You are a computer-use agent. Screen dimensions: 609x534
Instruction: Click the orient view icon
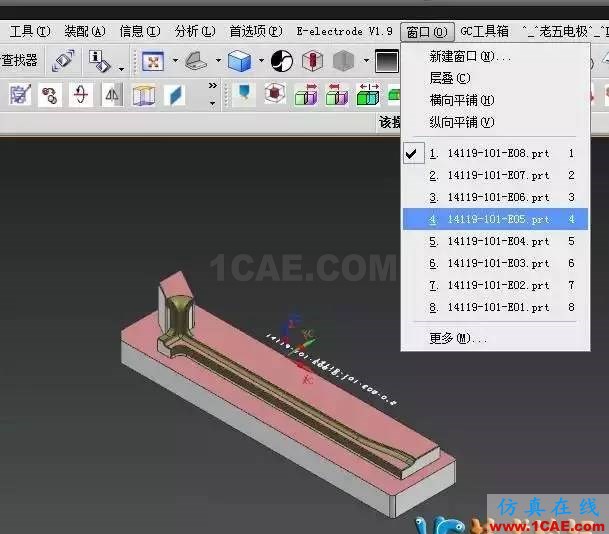coord(196,61)
